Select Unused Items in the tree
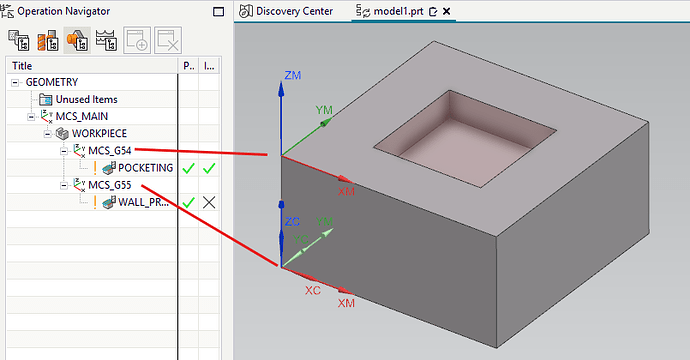This screenshot has width=690, height=360. coord(86,99)
